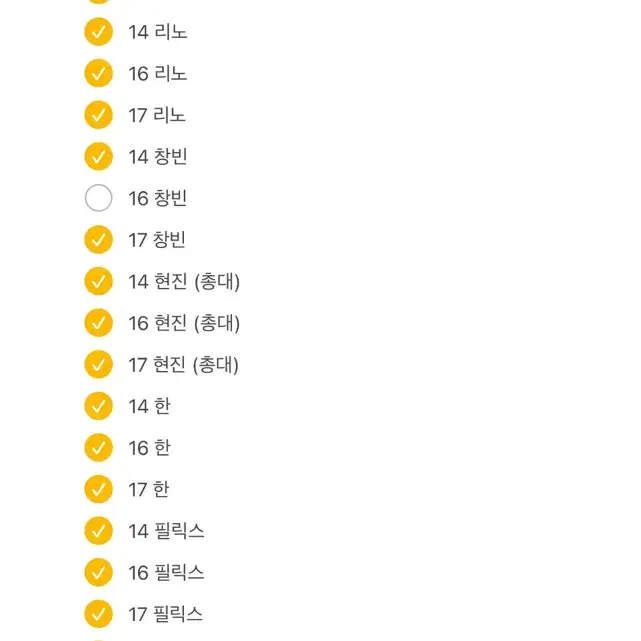Select the 16 한 text line

point(149,448)
